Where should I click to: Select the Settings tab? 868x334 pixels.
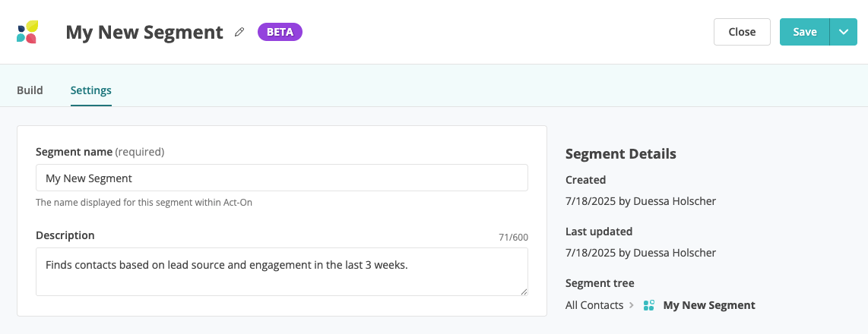90,90
